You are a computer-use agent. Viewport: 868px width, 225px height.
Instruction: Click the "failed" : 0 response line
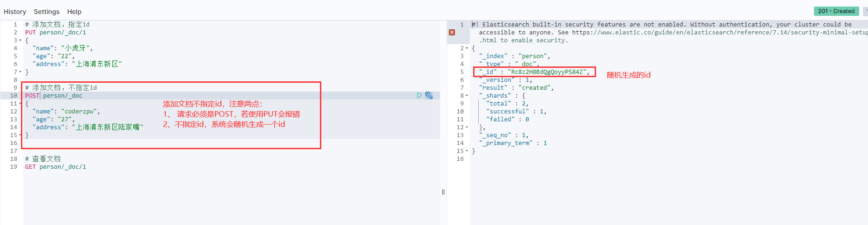508,119
